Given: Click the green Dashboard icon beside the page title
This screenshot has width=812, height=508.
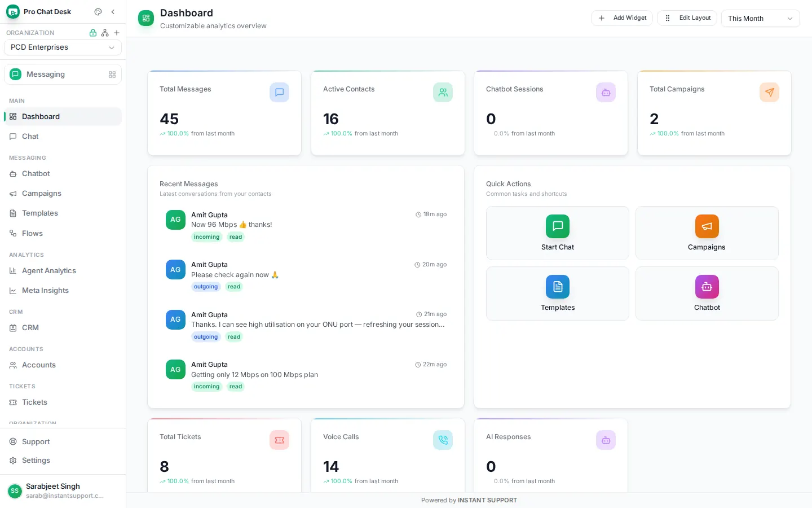Looking at the screenshot, I should pyautogui.click(x=146, y=18).
